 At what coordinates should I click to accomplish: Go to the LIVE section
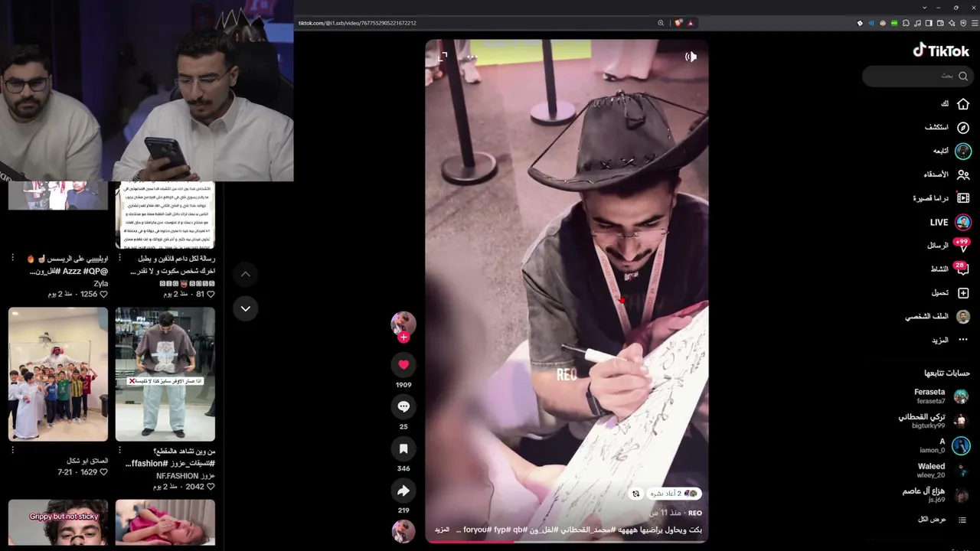point(950,222)
